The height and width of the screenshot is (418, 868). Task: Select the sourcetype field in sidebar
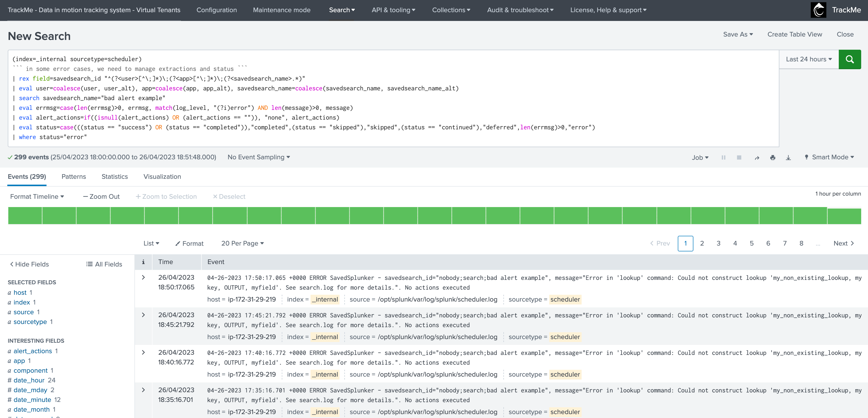pos(30,322)
